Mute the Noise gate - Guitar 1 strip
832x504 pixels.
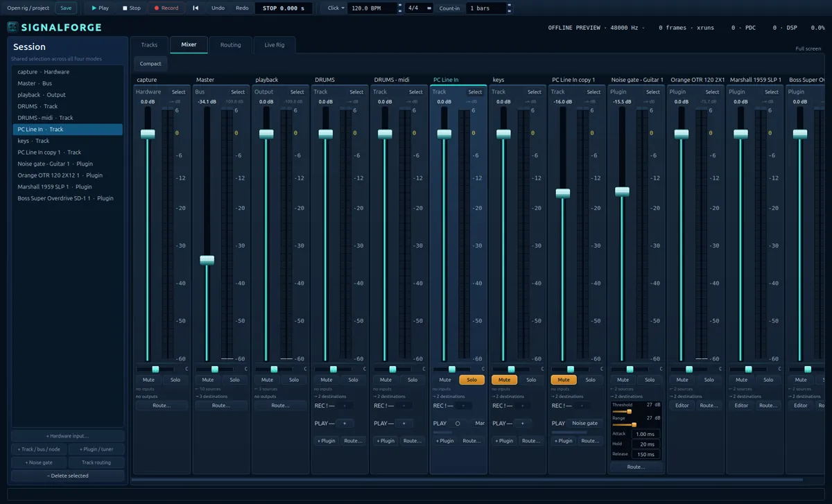[623, 380]
